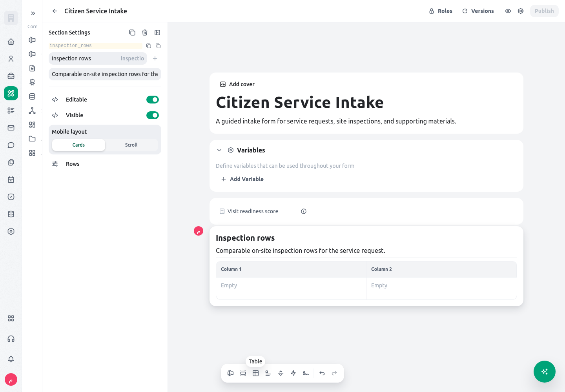Click the form description text under the title
565x392 pixels.
(x=336, y=121)
